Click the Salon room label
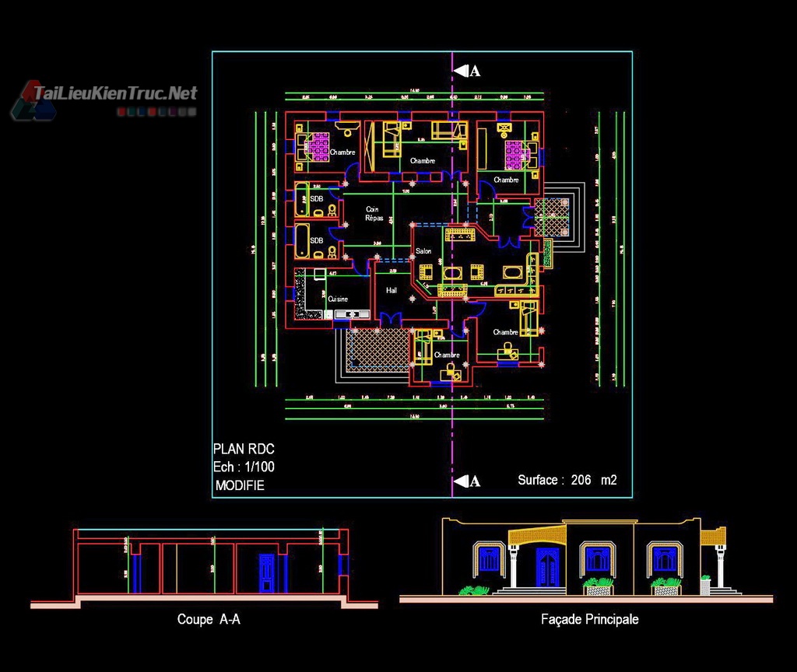This screenshot has height=672, width=797. (423, 251)
